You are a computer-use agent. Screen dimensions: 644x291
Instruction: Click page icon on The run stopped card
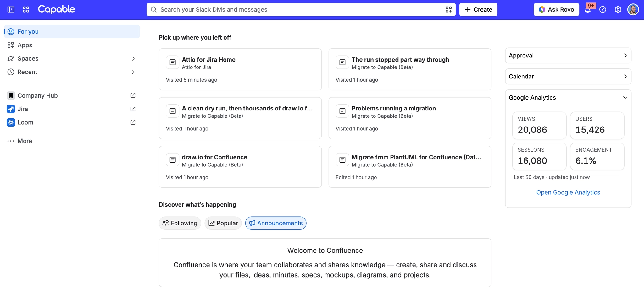(342, 62)
